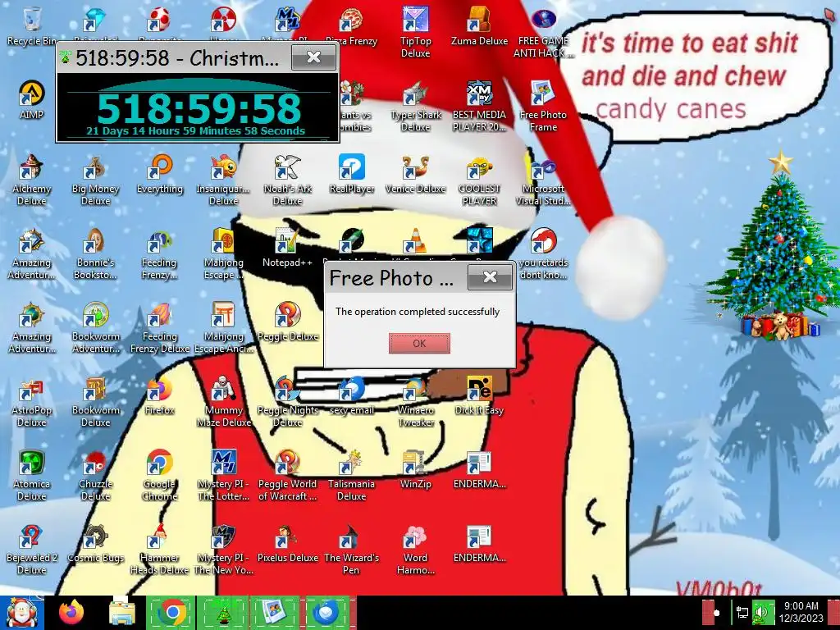Screen dimensions: 840x630
Task: Select the Bejeweled 2 Deluxe icon
Action: coord(32,550)
